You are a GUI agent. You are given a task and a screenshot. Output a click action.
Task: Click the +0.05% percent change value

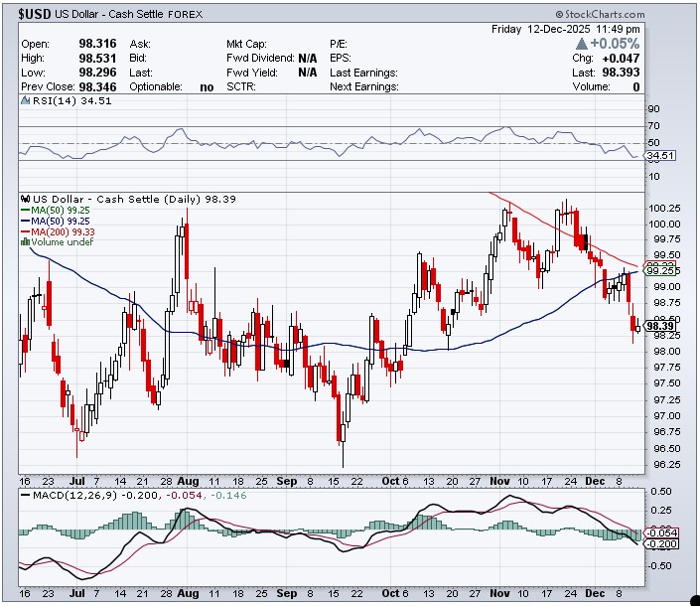click(x=615, y=44)
